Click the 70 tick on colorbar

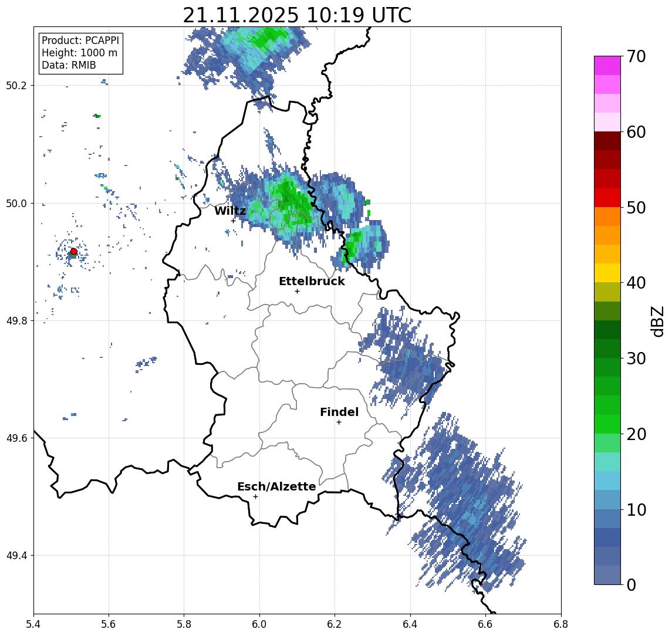(636, 56)
